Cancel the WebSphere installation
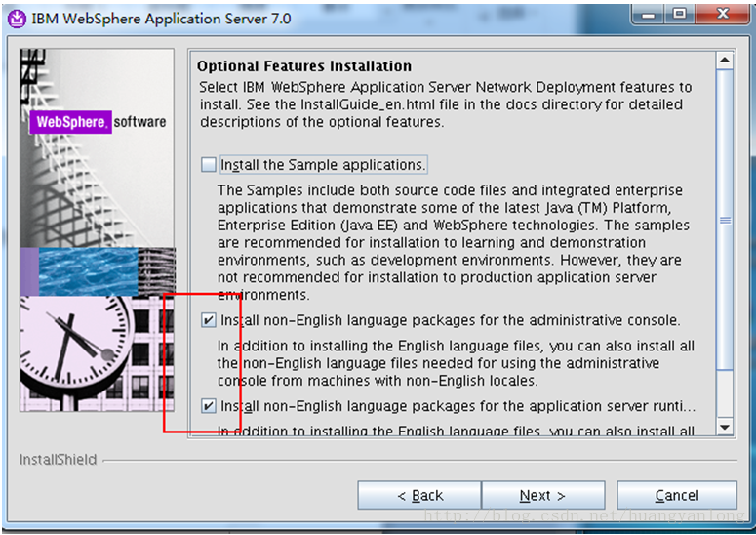The height and width of the screenshot is (535, 756). [677, 495]
